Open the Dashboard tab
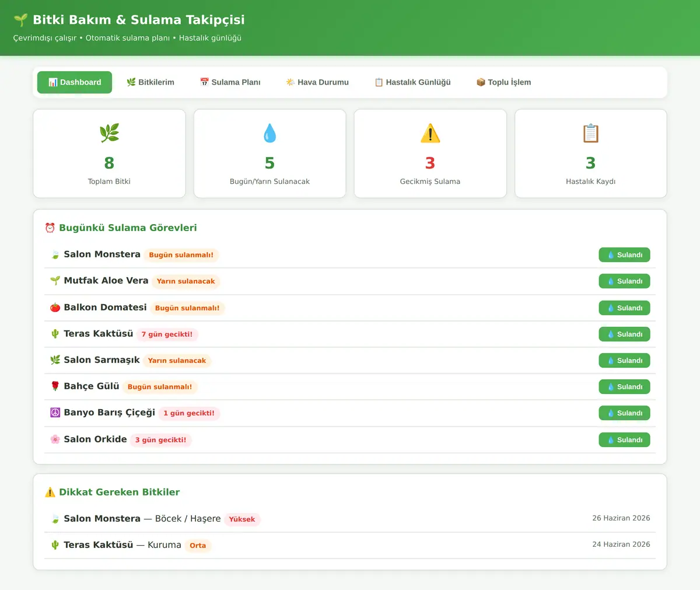This screenshot has width=700, height=590. tap(75, 82)
